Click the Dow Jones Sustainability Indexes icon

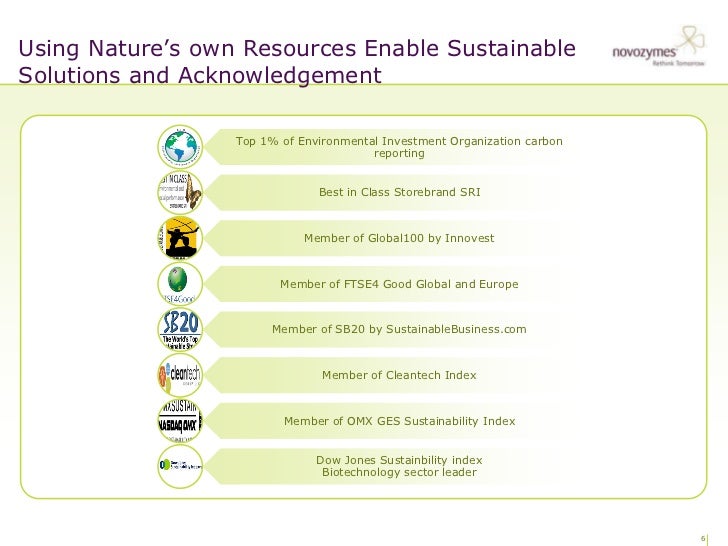coord(180,467)
